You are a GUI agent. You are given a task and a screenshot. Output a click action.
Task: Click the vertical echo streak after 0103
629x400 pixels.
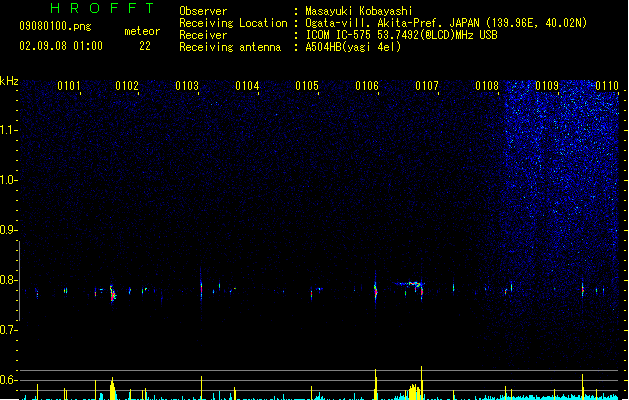tap(201, 287)
